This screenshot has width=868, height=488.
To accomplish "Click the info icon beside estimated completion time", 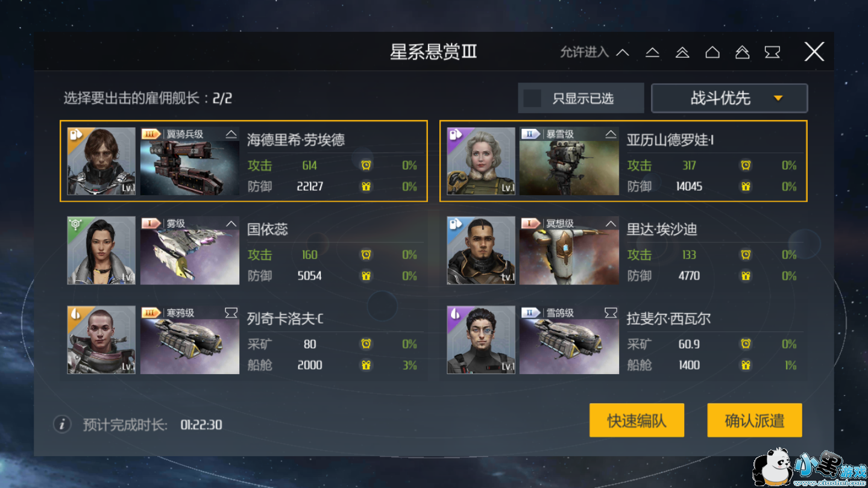I will pos(62,424).
